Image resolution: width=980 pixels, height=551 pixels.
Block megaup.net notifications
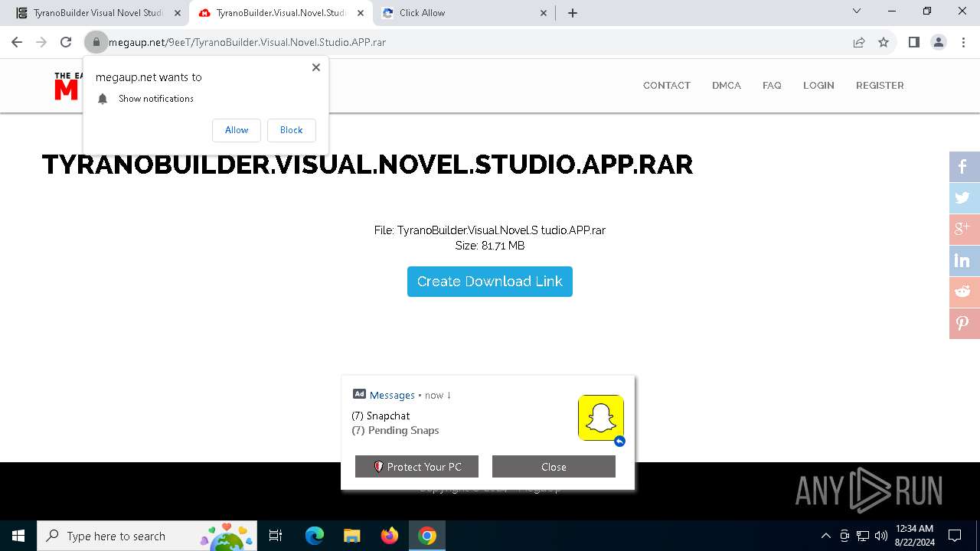pyautogui.click(x=292, y=130)
